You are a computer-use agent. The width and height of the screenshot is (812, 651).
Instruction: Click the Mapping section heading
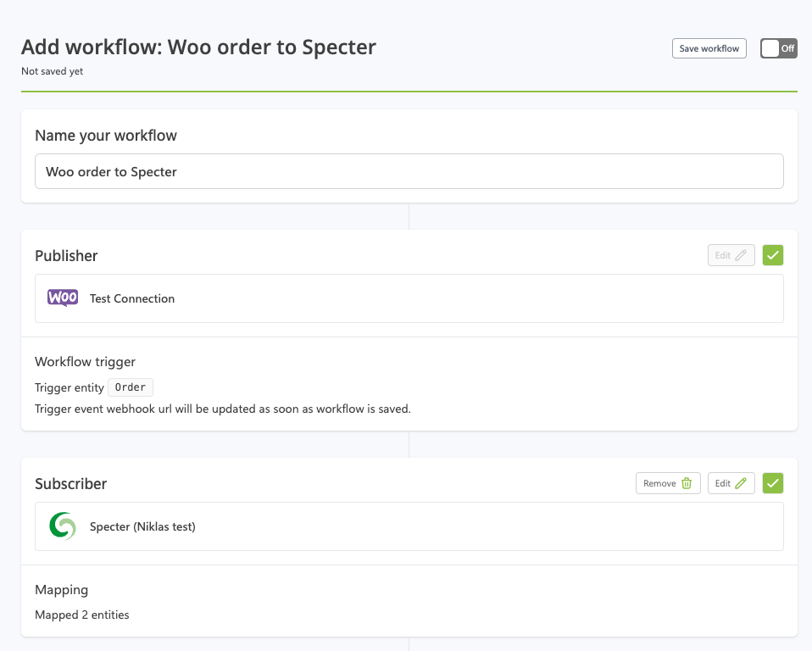[61, 590]
